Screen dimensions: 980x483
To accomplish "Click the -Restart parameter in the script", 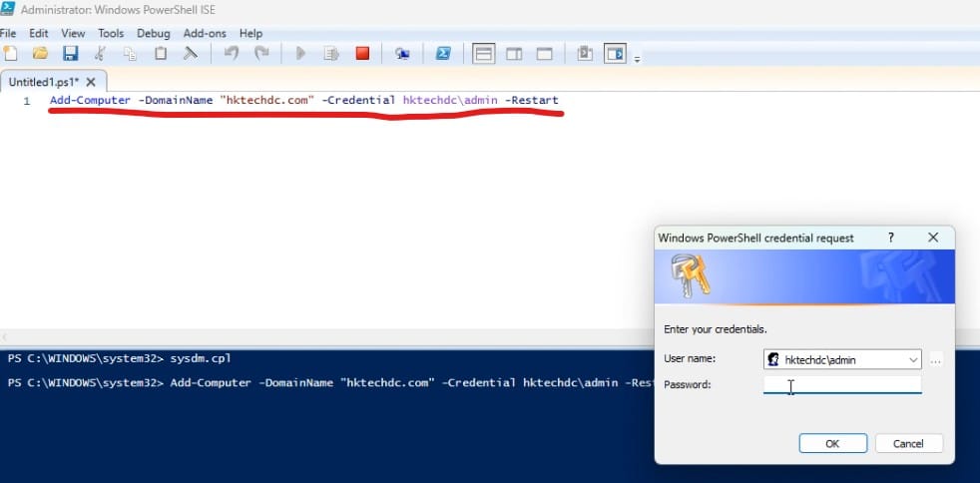I will pos(531,100).
